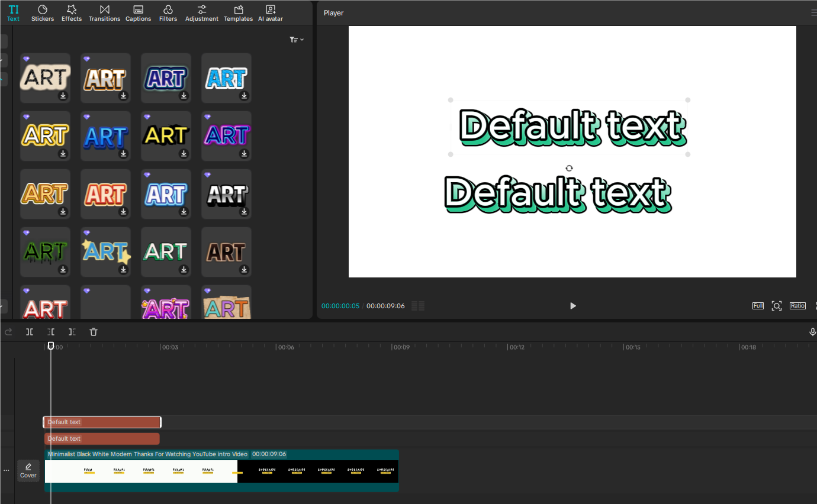Viewport: 817px width, 504px height.
Task: Click the Split clip icon in timeline toolbar
Action: 30,332
